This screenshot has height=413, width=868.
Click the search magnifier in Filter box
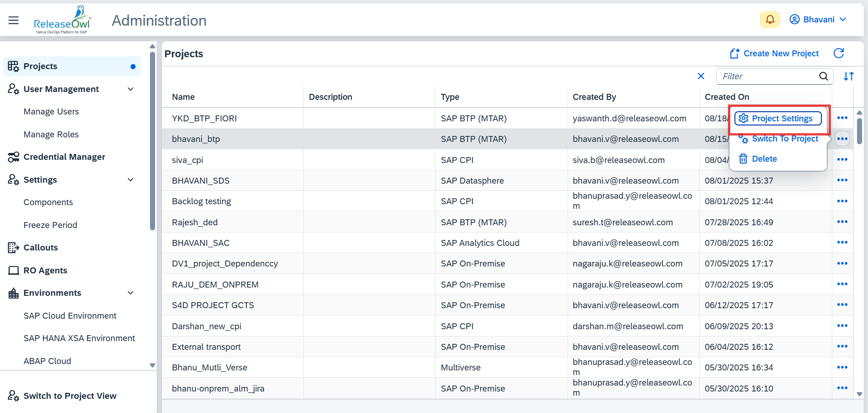[x=824, y=76]
